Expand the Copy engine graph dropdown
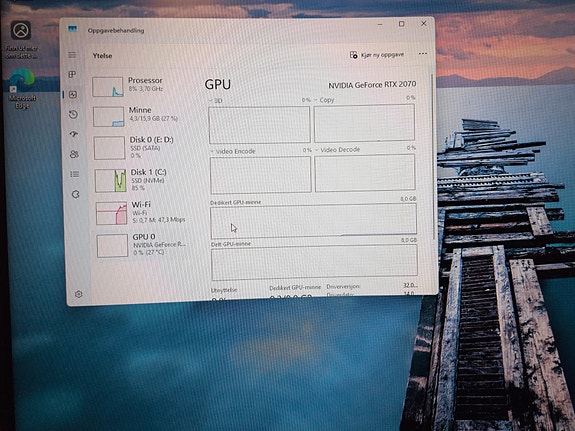 tap(324, 100)
